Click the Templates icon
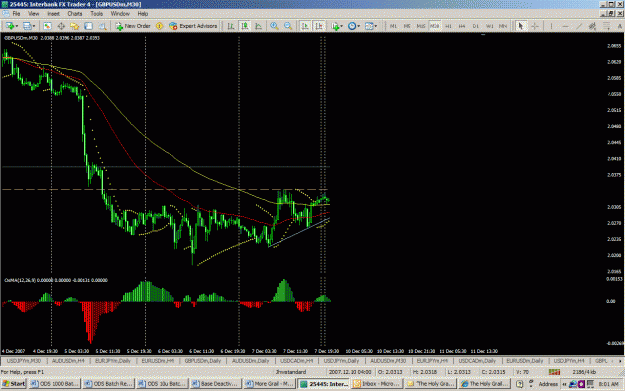 (x=369, y=26)
